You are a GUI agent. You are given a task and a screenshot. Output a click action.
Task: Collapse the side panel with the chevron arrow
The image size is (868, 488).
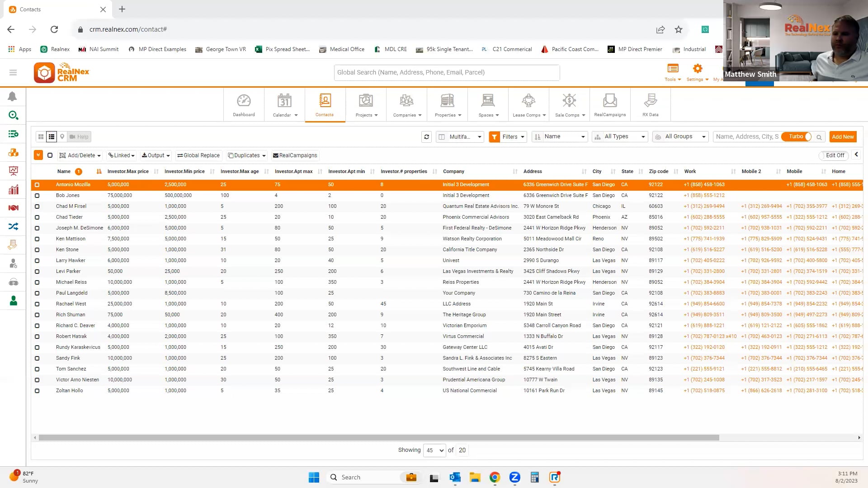click(856, 155)
